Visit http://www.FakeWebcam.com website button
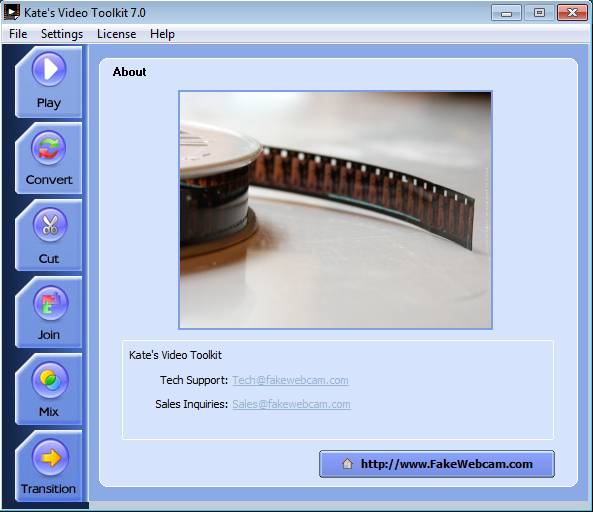The width and height of the screenshot is (593, 512). point(437,464)
